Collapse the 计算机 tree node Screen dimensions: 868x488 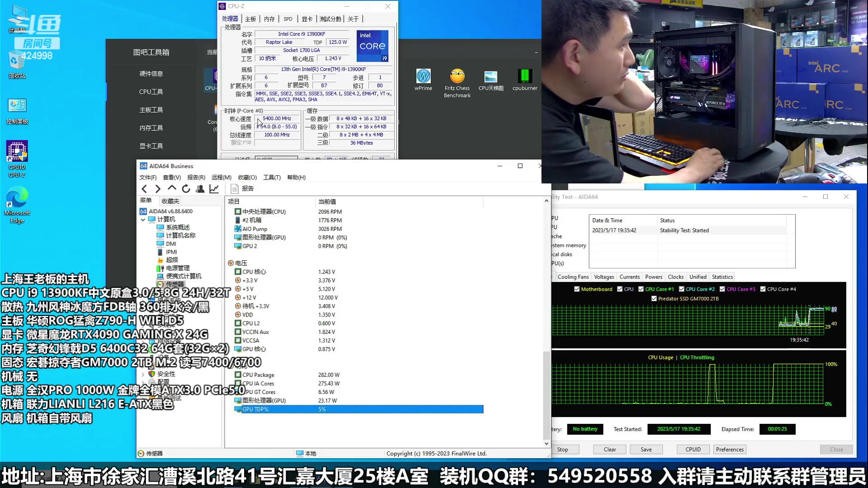tap(143, 220)
